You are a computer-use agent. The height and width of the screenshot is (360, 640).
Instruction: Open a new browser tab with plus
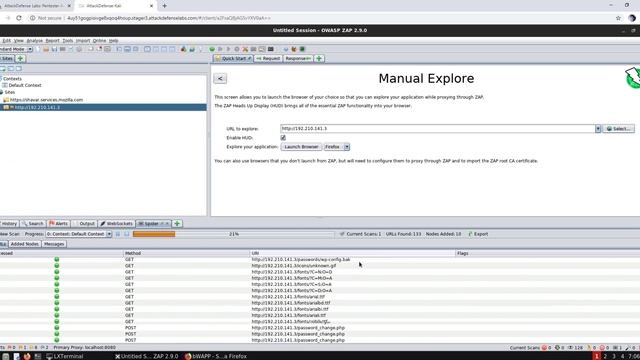(164, 6)
